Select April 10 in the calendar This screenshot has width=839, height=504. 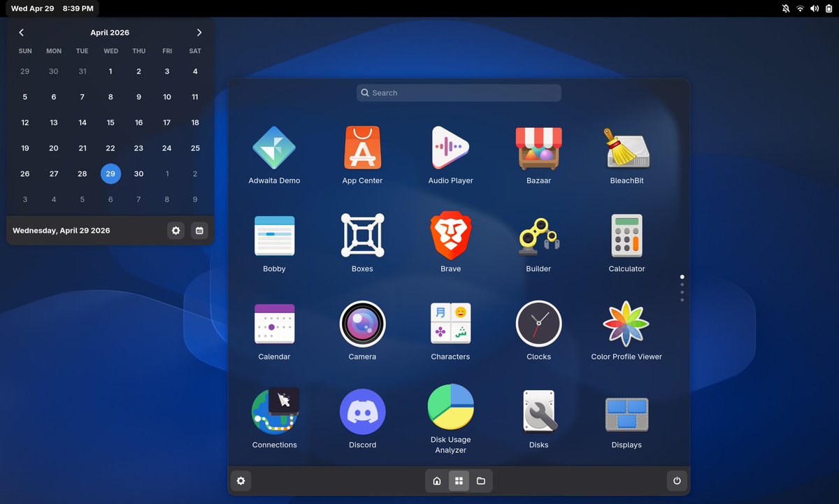pos(167,97)
